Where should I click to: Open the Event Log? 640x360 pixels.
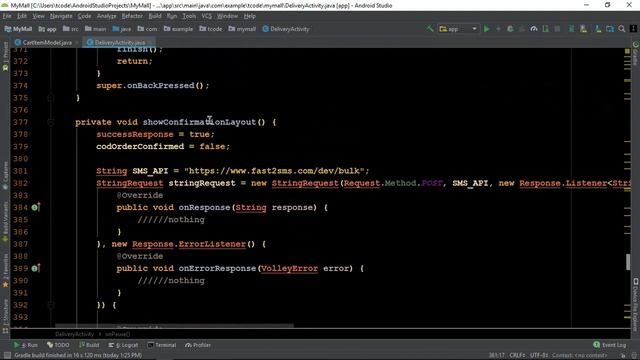point(609,345)
